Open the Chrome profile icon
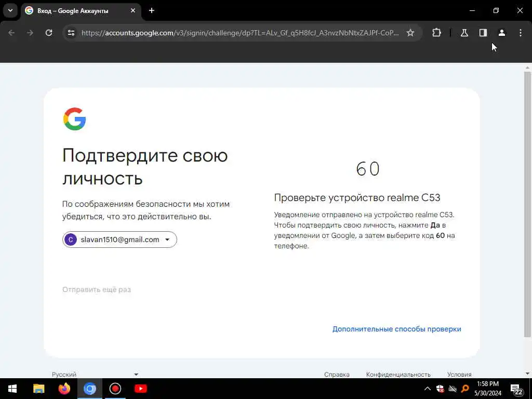This screenshot has width=532, height=399. pos(502,33)
